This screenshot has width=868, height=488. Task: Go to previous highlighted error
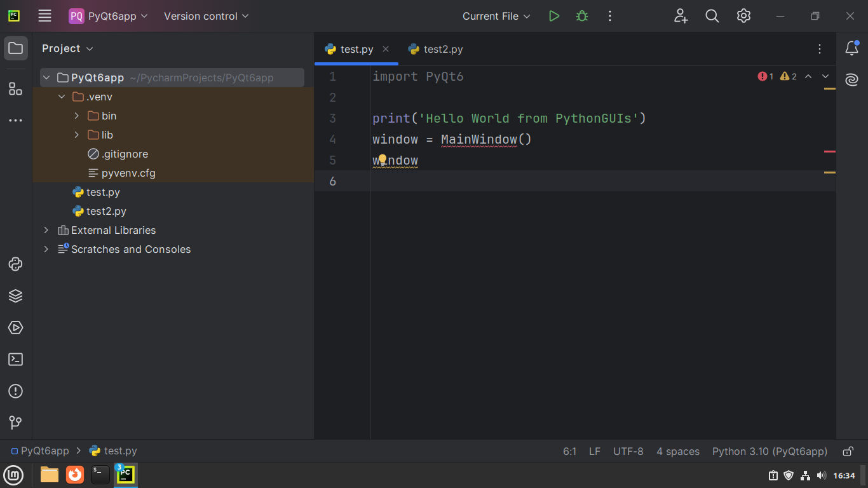[808, 76]
